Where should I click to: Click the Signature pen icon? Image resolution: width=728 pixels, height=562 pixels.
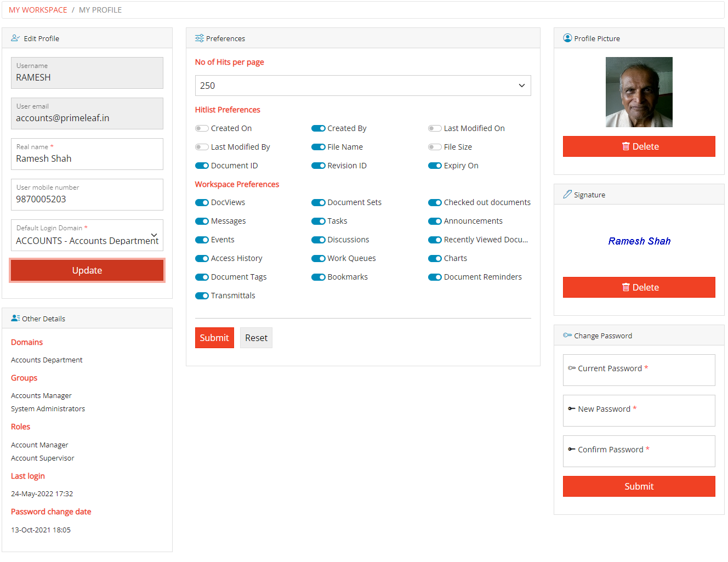(x=567, y=195)
